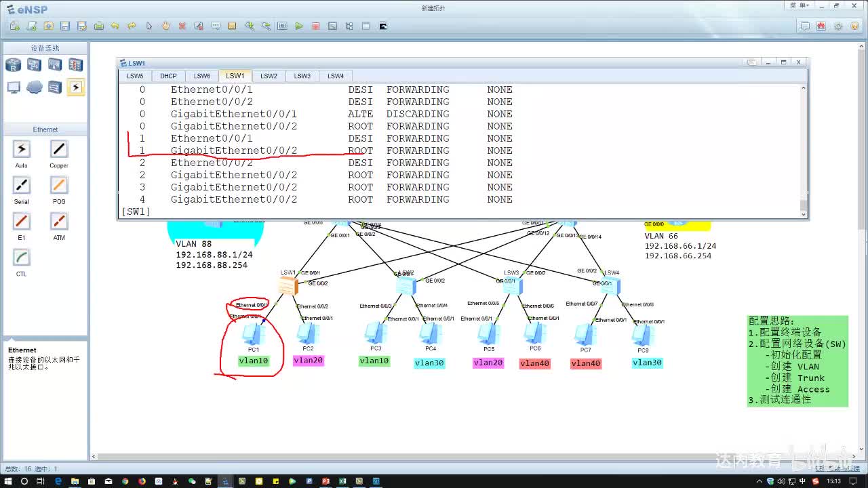This screenshot has height=488, width=868.
Task: Click the redo arrow in toolbar
Action: click(x=132, y=26)
